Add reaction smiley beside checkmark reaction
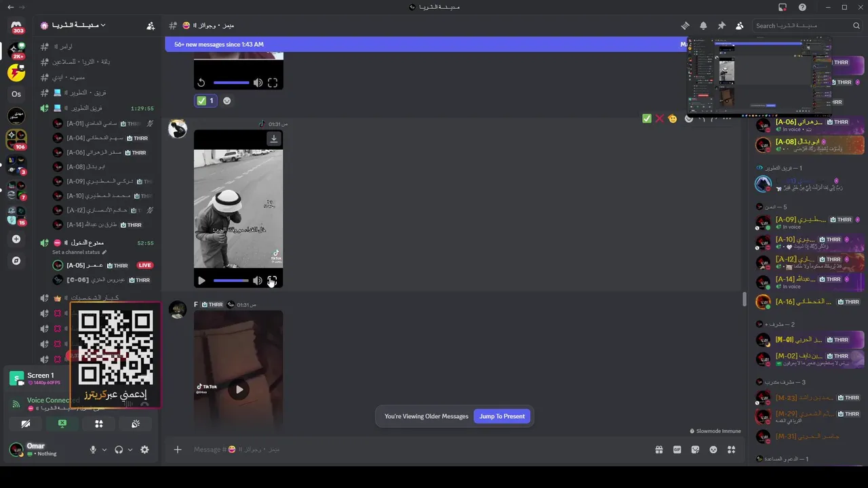Viewport: 868px width, 488px height. (x=226, y=101)
